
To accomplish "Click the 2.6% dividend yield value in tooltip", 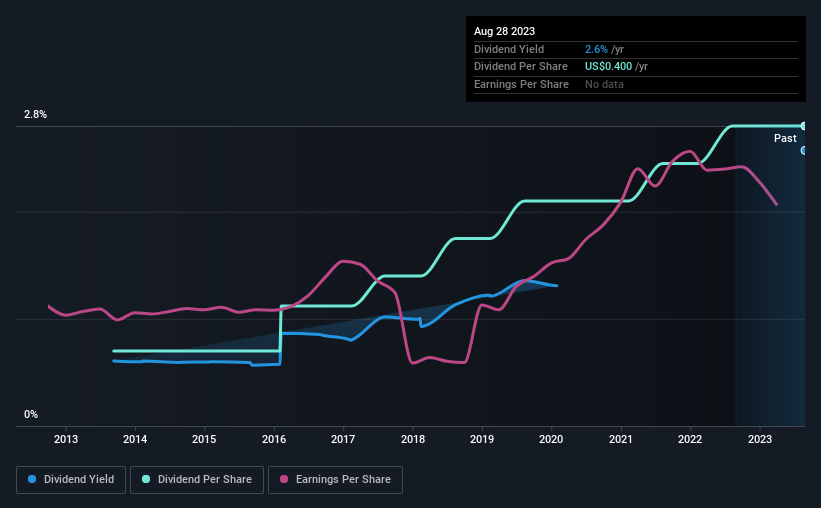I will 596,49.
